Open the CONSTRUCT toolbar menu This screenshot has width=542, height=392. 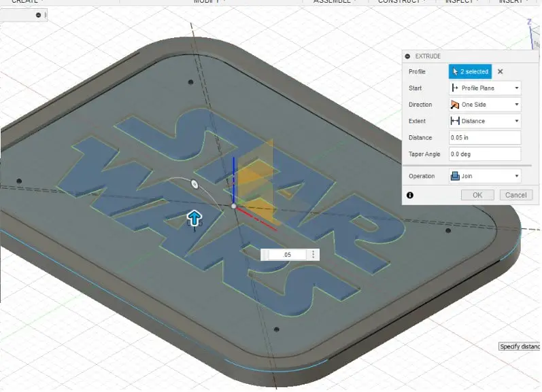pyautogui.click(x=401, y=1)
